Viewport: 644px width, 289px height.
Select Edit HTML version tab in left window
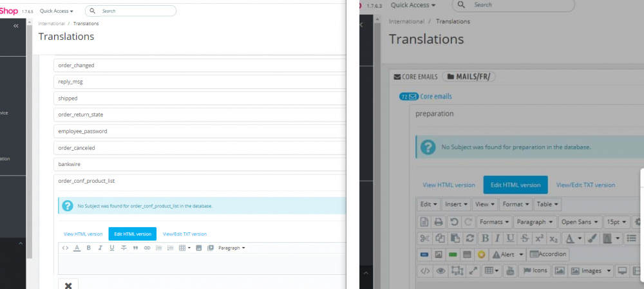(133, 234)
